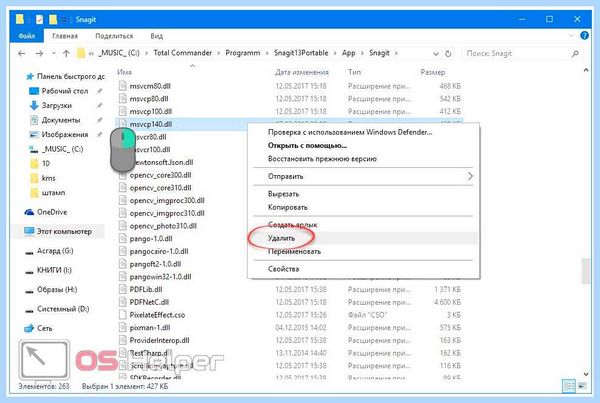
Task: Click the Forward navigation arrow
Action: click(39, 54)
